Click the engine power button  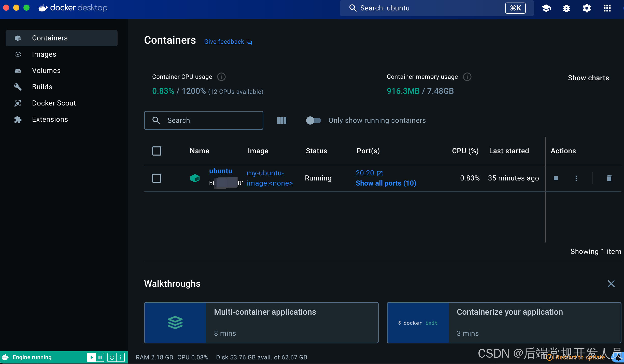(112, 357)
